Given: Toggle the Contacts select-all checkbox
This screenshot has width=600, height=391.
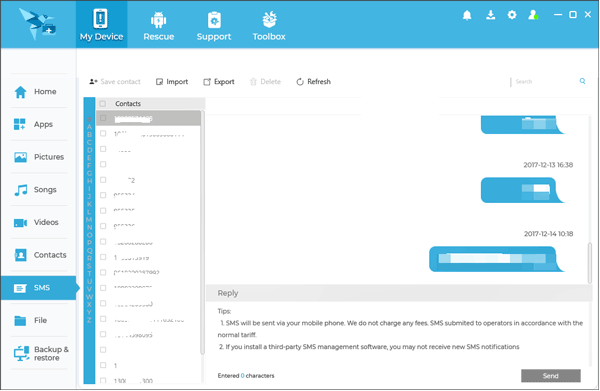Looking at the screenshot, I should click(103, 104).
